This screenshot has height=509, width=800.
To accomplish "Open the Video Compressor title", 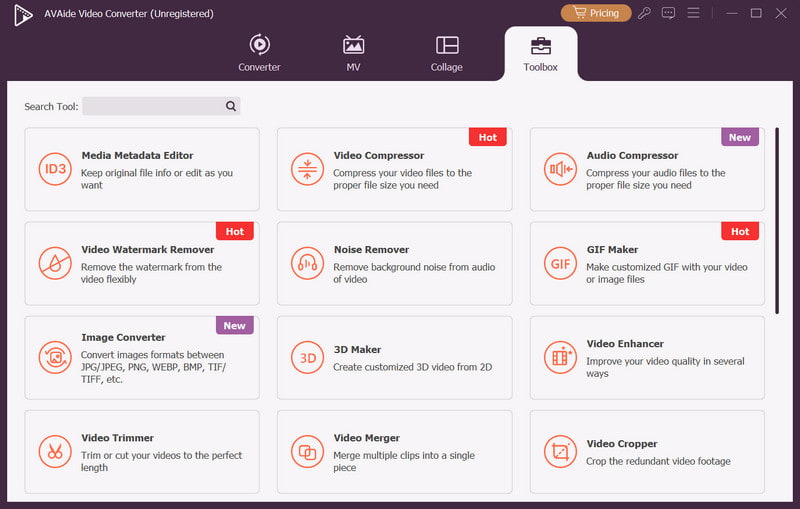I will point(379,156).
